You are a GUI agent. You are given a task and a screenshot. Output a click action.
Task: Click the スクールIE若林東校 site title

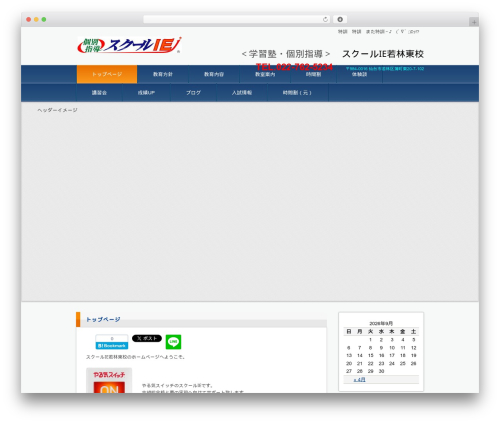[383, 54]
